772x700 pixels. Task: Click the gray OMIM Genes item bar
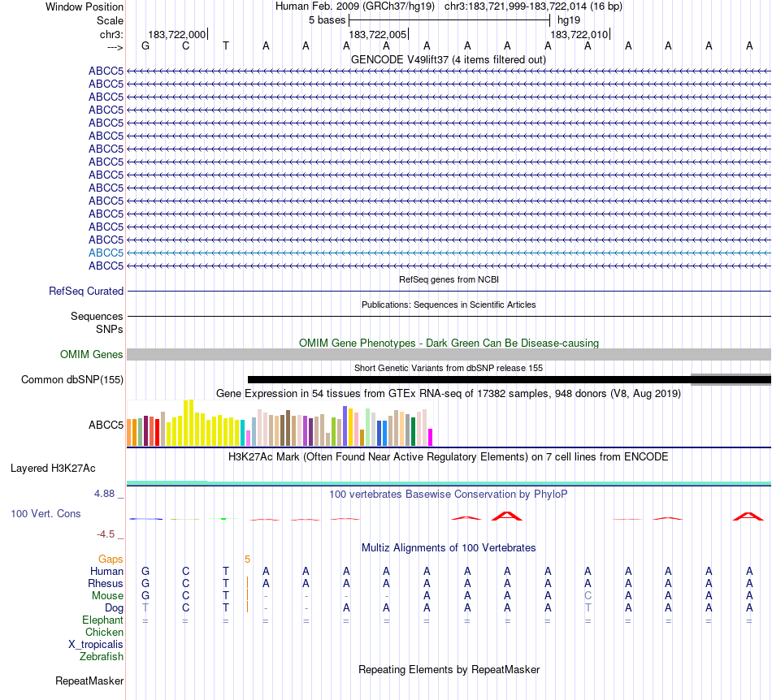coord(449,355)
